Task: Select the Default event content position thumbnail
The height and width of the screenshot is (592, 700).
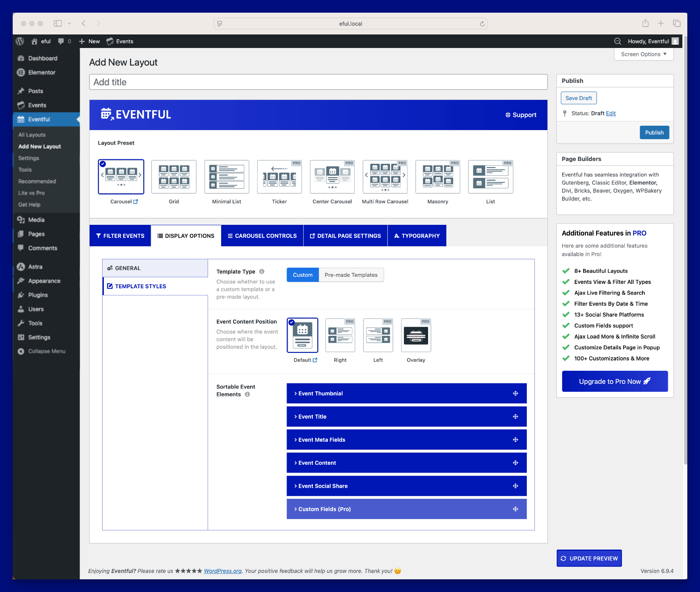Action: (302, 335)
